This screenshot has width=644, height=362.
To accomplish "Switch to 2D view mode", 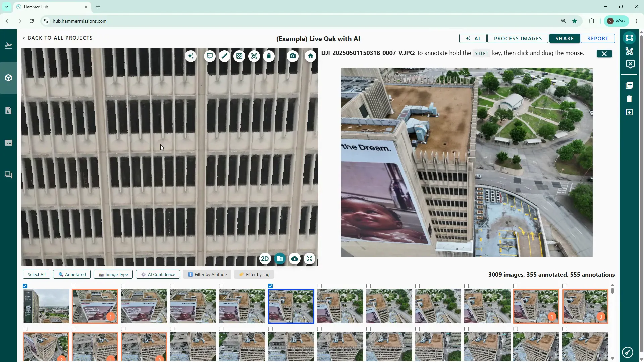I will (265, 259).
